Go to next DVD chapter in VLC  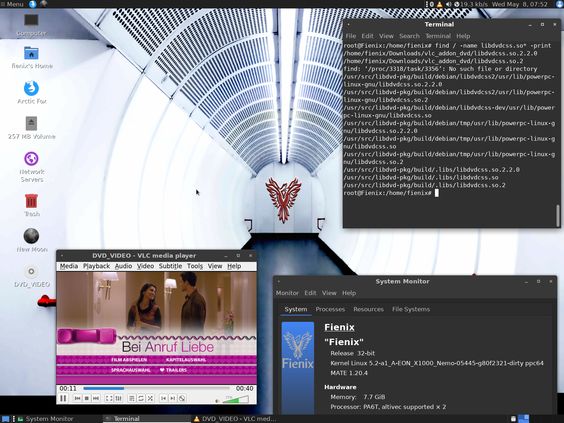[173, 398]
